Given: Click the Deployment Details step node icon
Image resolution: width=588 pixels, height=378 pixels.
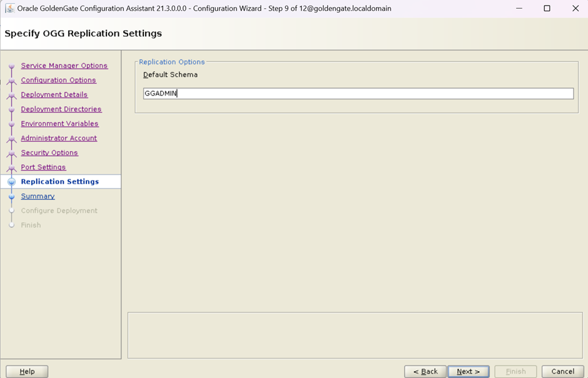Looking at the screenshot, I should pyautogui.click(x=11, y=95).
